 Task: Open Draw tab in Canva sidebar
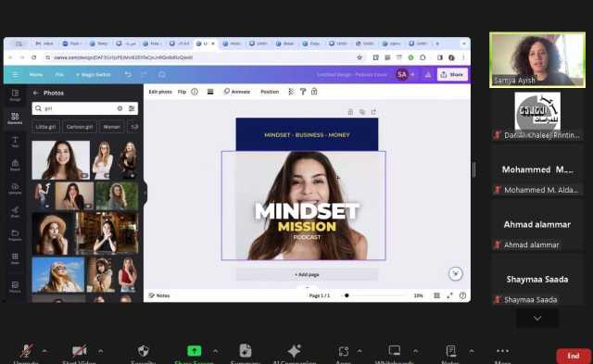[15, 212]
